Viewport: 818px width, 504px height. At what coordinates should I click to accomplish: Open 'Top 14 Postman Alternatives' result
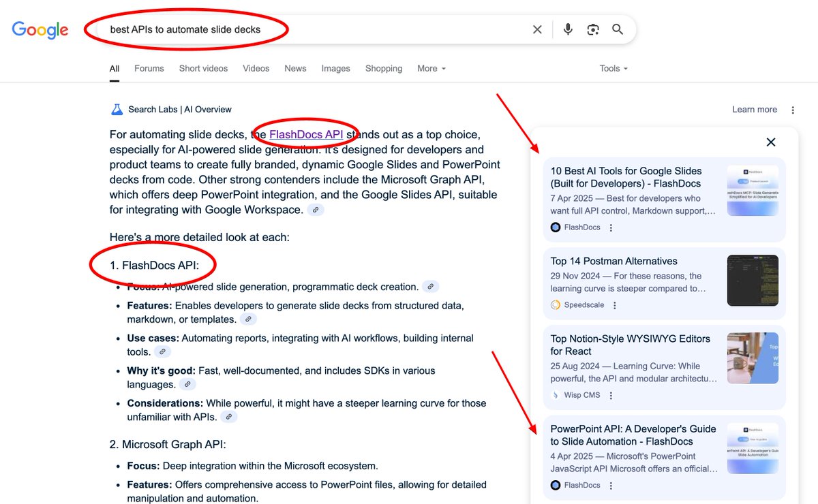[x=614, y=261]
